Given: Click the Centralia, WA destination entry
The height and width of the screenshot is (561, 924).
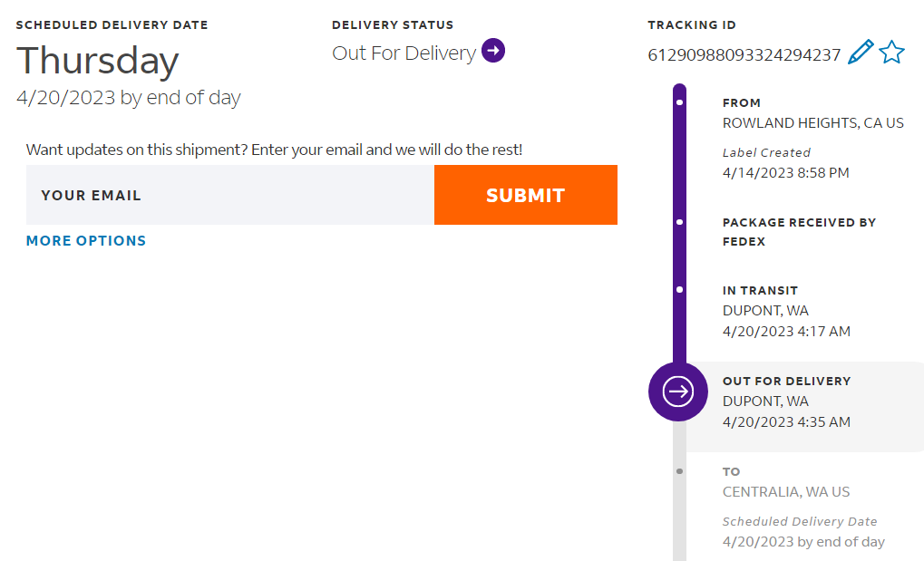Looking at the screenshot, I should click(x=785, y=492).
